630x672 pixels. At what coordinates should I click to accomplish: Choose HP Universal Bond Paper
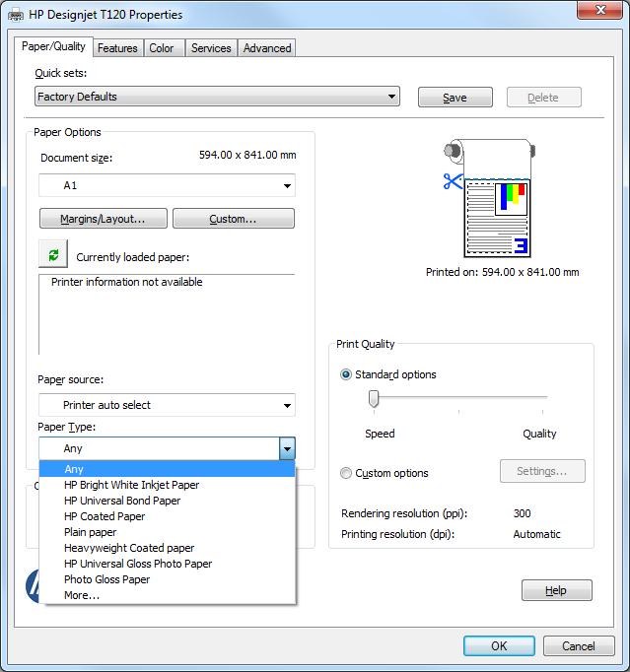(x=167, y=501)
